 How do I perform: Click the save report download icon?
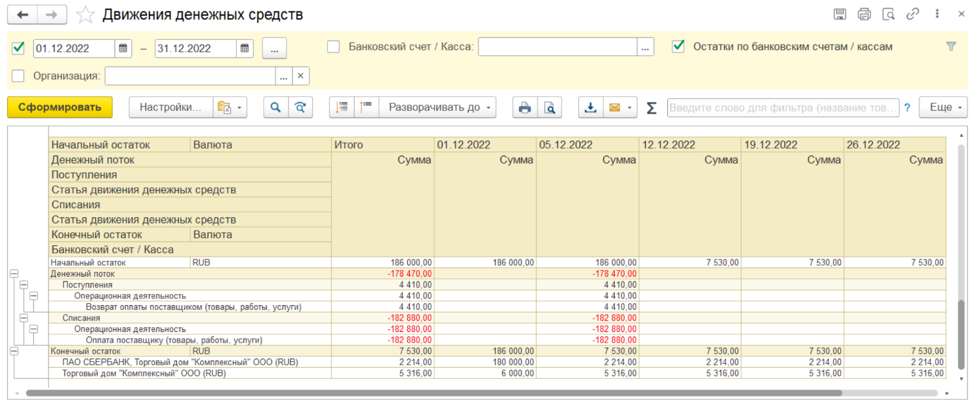tap(590, 108)
